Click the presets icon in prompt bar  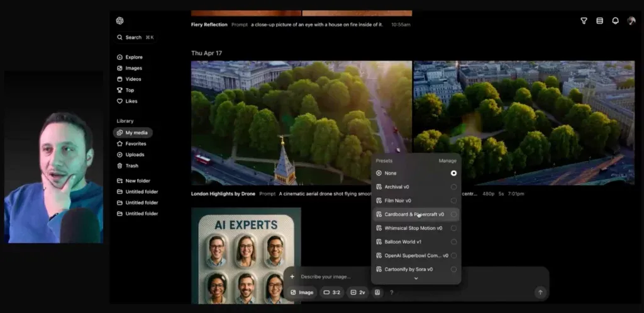pos(377,292)
